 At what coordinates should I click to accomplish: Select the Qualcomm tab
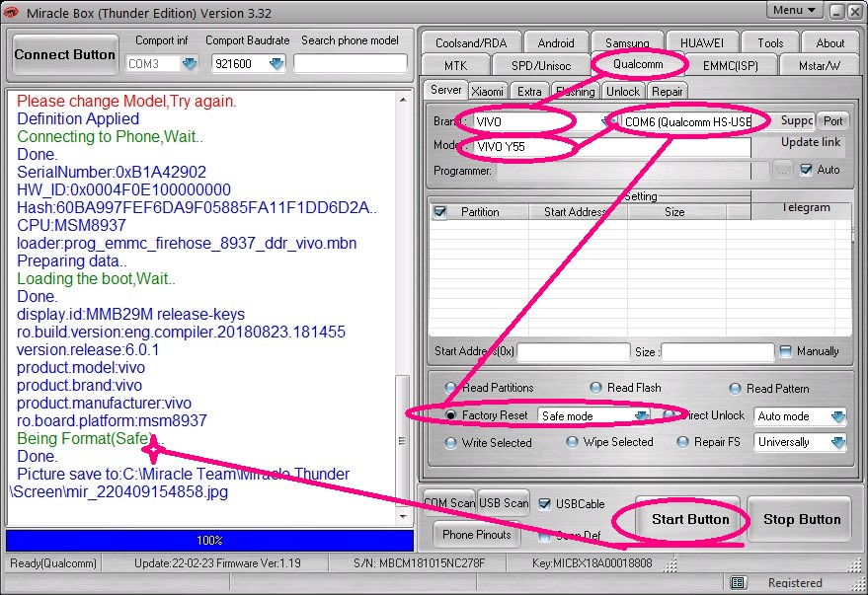tap(638, 64)
